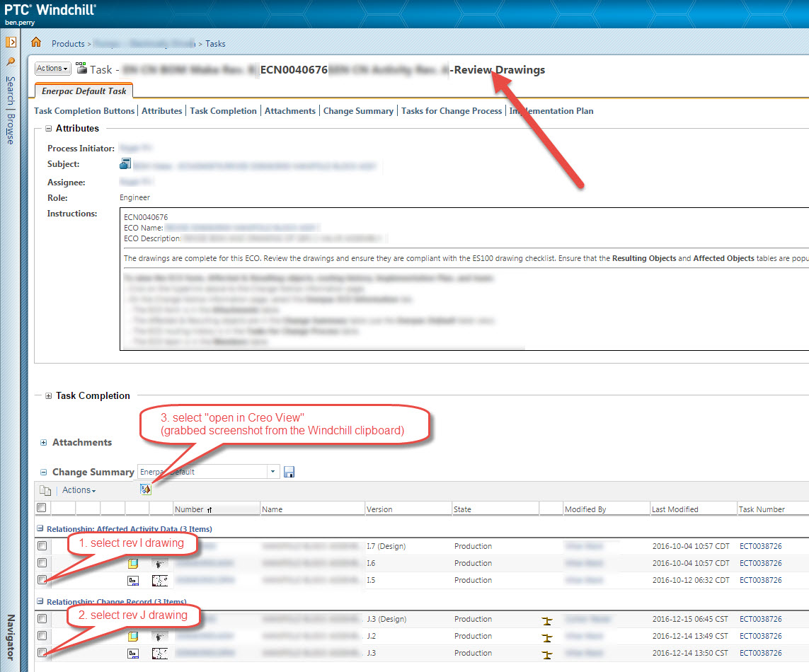The width and height of the screenshot is (809, 672).
Task: Select the rev I drawing I.5 checkbox
Action: [x=42, y=579]
